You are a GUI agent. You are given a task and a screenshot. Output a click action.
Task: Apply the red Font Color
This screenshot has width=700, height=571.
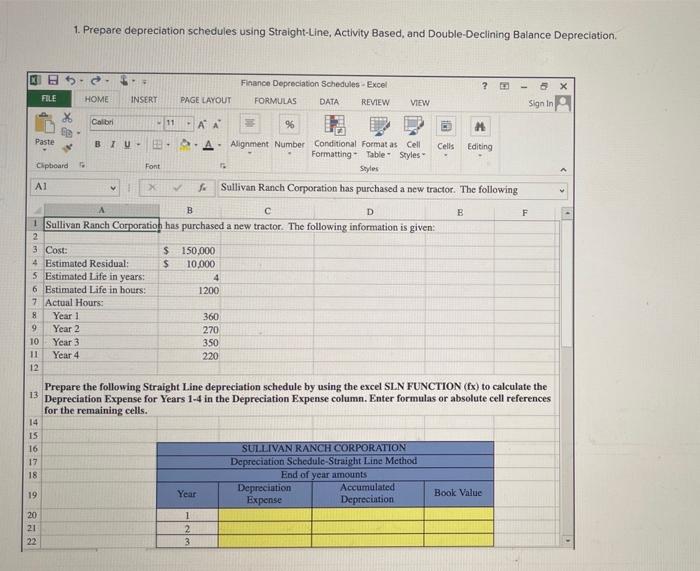208,145
